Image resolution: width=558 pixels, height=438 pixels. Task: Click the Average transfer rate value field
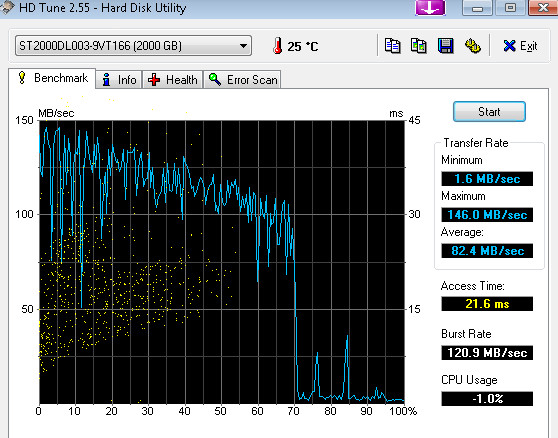coord(487,251)
